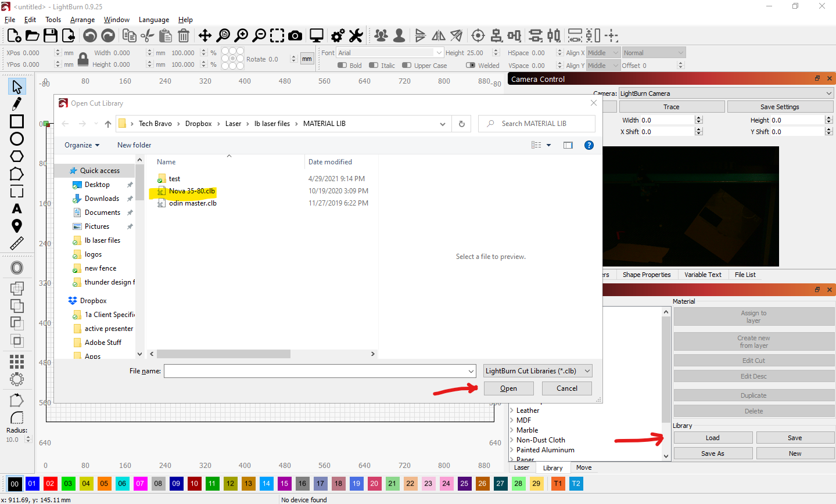Click the Save floppy disk icon

[x=51, y=36]
